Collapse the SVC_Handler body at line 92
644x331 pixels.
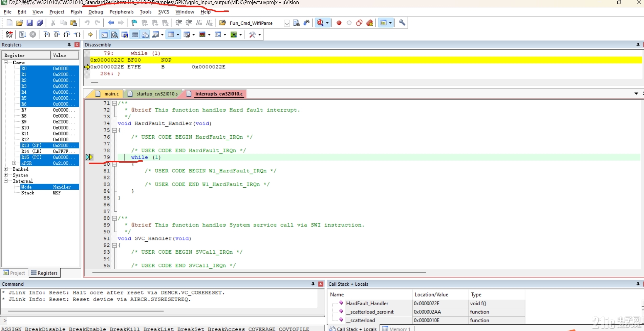click(114, 245)
